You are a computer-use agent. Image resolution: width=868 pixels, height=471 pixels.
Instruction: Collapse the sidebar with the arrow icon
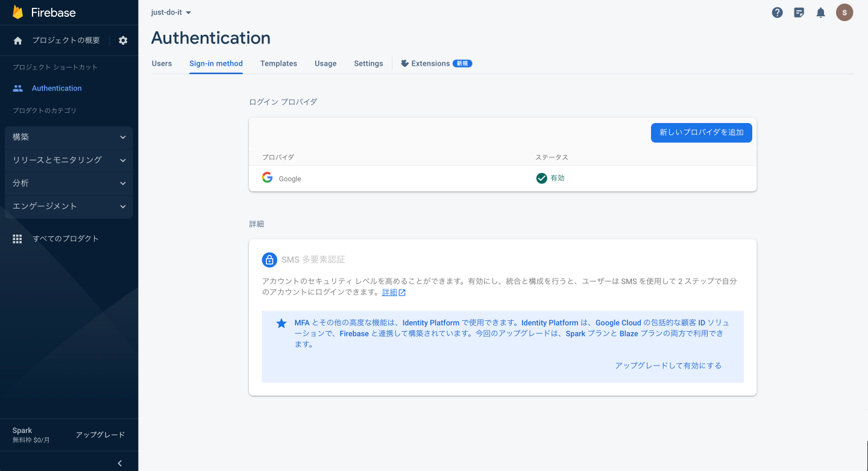pos(120,463)
